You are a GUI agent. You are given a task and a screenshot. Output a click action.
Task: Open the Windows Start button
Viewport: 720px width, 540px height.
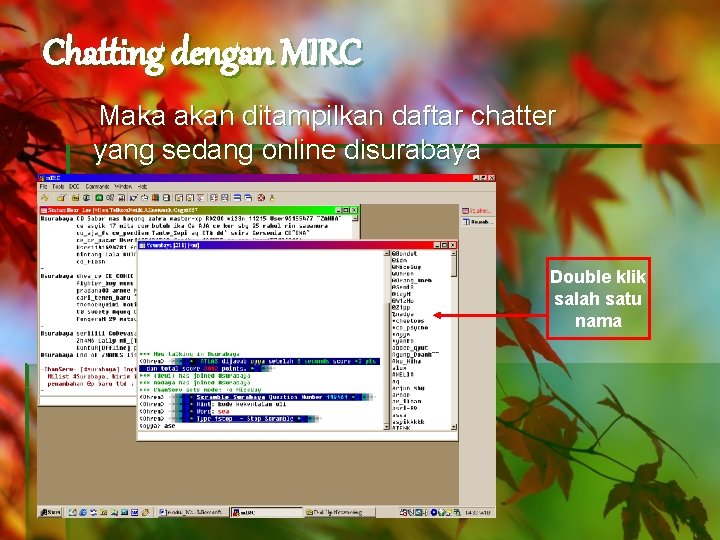coord(51,512)
